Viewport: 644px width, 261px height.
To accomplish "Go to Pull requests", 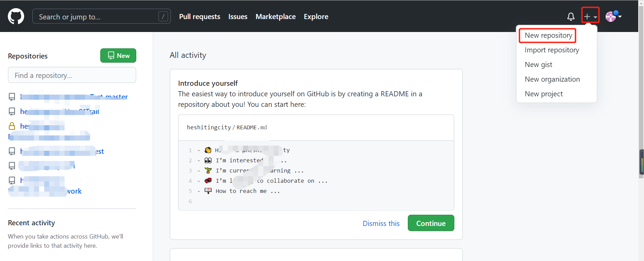I will pos(199,17).
